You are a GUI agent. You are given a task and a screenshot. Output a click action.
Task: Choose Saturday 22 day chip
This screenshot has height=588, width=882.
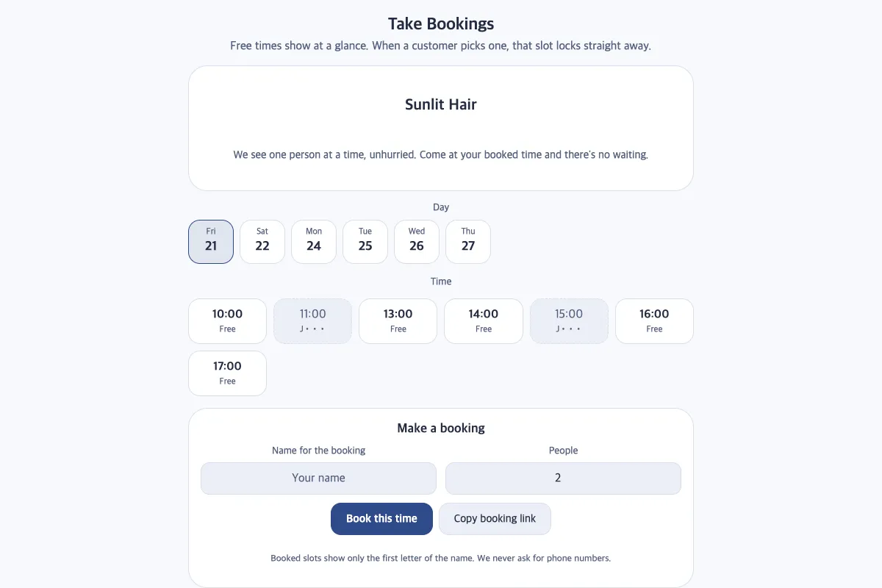point(262,242)
